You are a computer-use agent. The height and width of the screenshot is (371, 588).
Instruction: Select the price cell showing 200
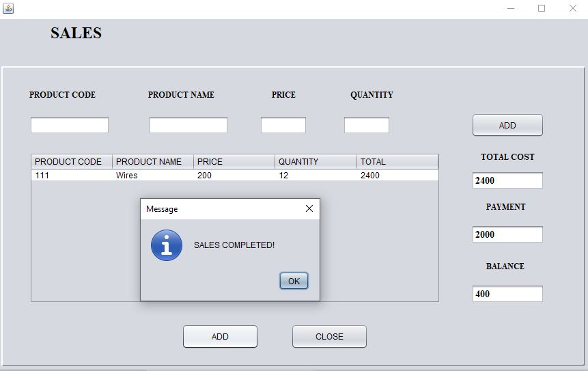coord(234,175)
